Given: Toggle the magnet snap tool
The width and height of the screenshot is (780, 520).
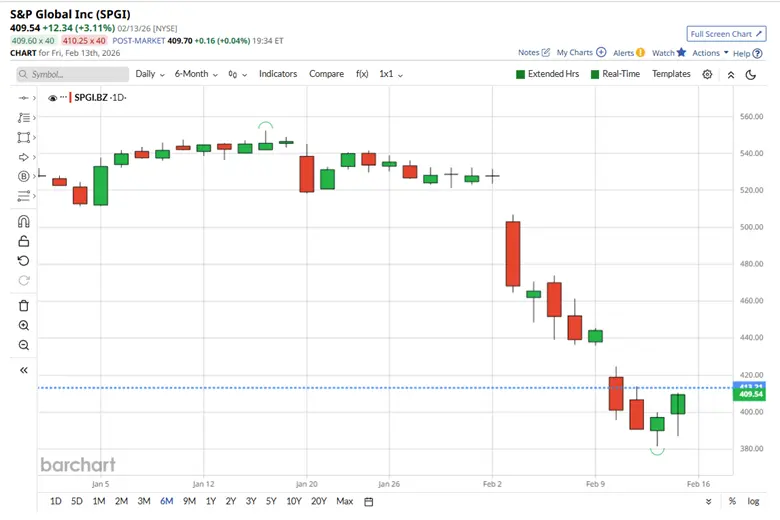Looking at the screenshot, I should coord(24,222).
